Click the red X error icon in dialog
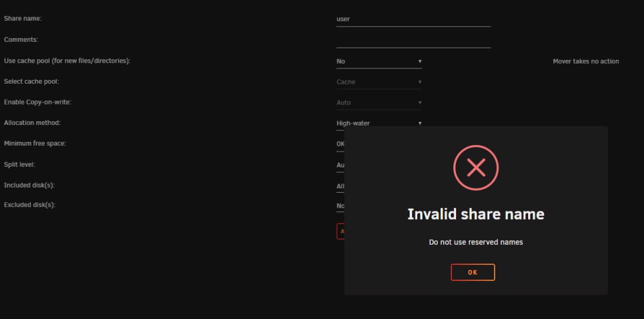644x319 pixels. [x=476, y=168]
